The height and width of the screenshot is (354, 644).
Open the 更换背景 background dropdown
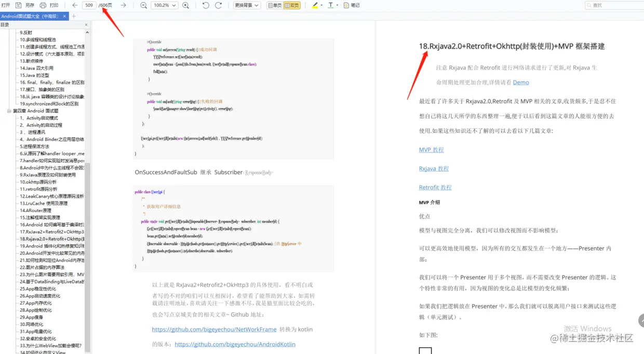tap(247, 5)
